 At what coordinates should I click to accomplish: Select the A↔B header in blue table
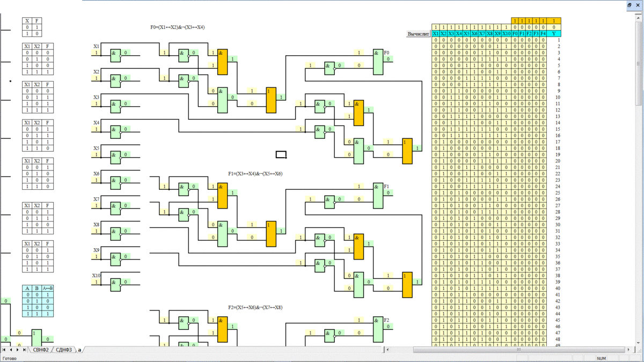click(x=47, y=289)
